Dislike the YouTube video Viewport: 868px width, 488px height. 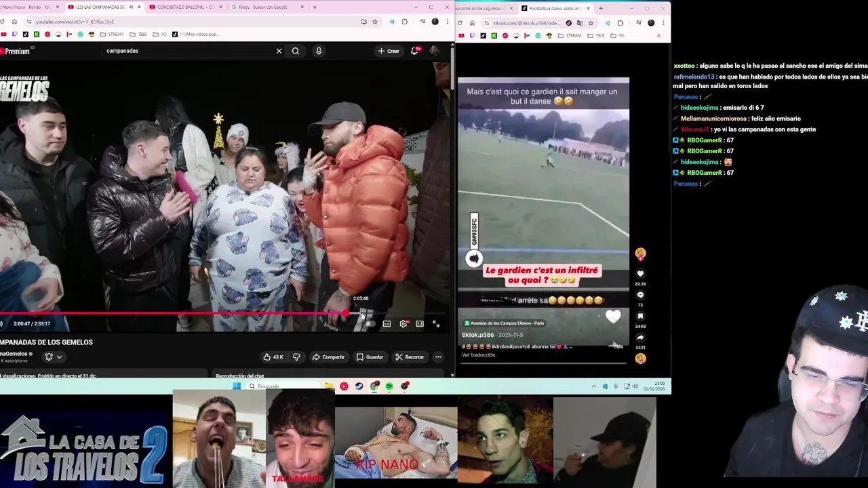point(296,357)
